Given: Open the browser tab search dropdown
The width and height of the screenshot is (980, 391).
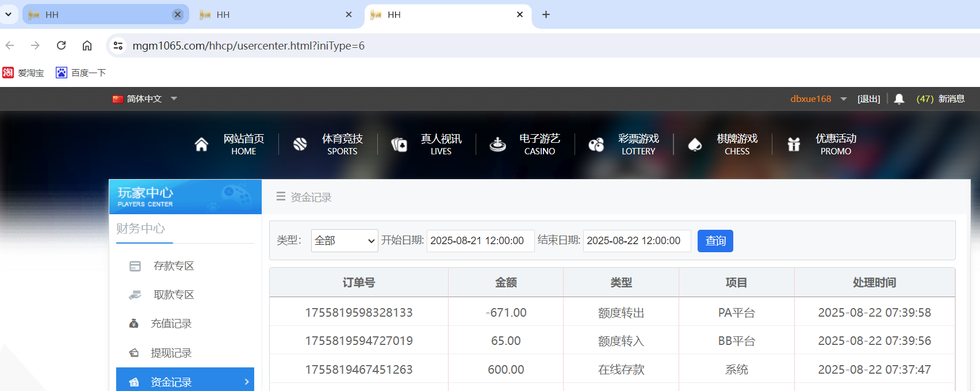Looking at the screenshot, I should [8, 14].
